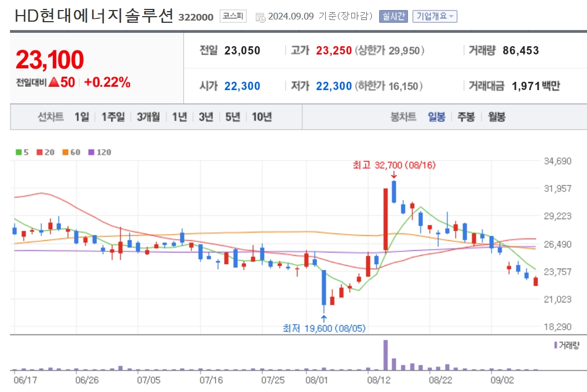Viewport: 587px width, 392px height.
Task: Click the 18,290 price axis label
Action: (x=558, y=327)
